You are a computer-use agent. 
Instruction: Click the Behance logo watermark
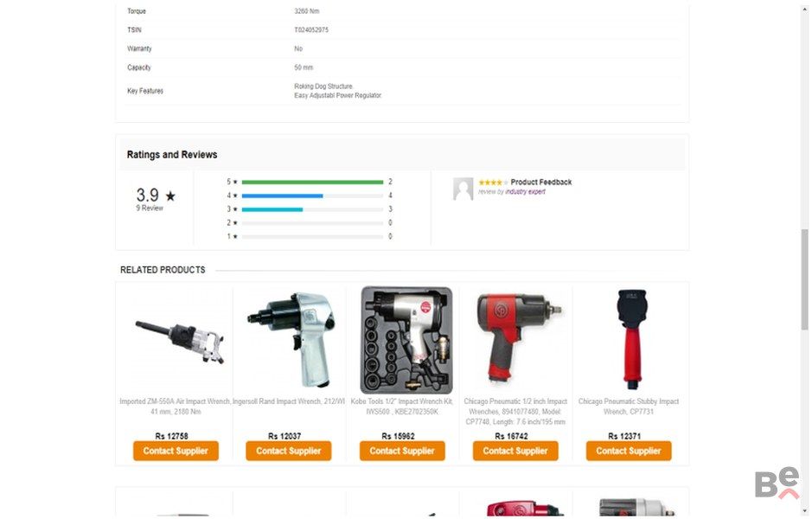[x=777, y=484]
